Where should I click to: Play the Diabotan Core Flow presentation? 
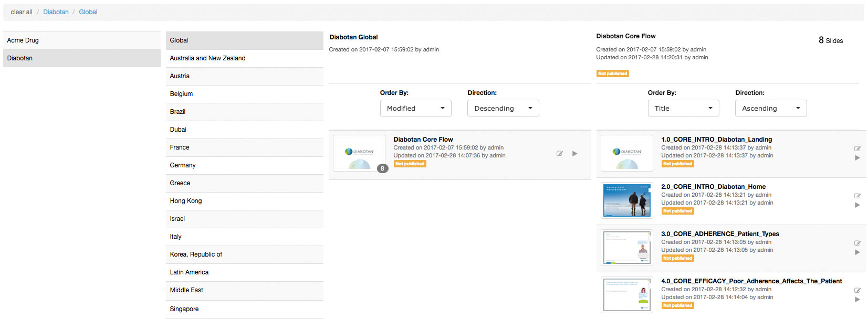(575, 154)
